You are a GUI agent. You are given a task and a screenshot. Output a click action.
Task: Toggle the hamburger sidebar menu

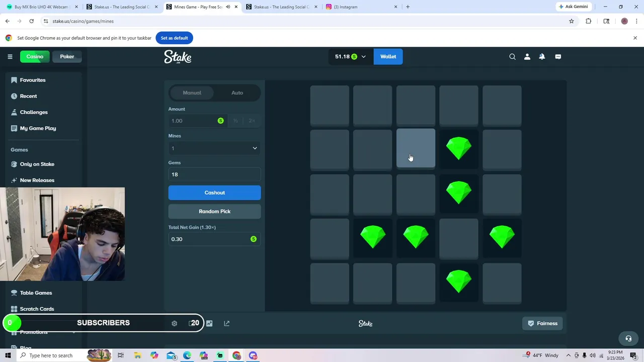(x=10, y=56)
